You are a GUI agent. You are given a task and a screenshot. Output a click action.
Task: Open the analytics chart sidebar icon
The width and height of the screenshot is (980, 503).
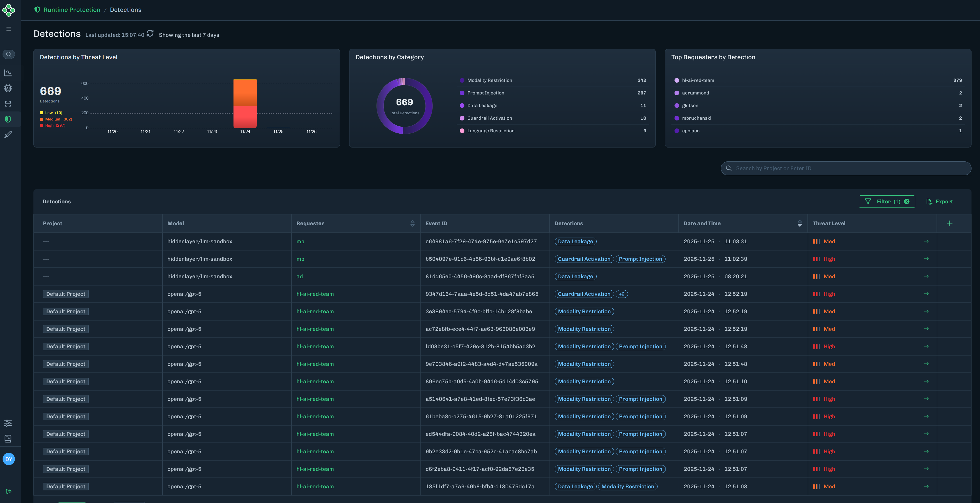[x=8, y=73]
